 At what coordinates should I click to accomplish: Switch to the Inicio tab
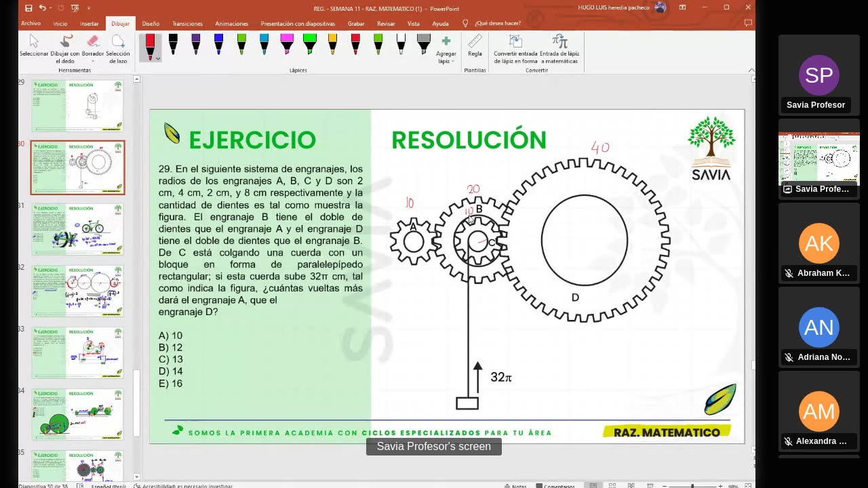click(x=60, y=24)
